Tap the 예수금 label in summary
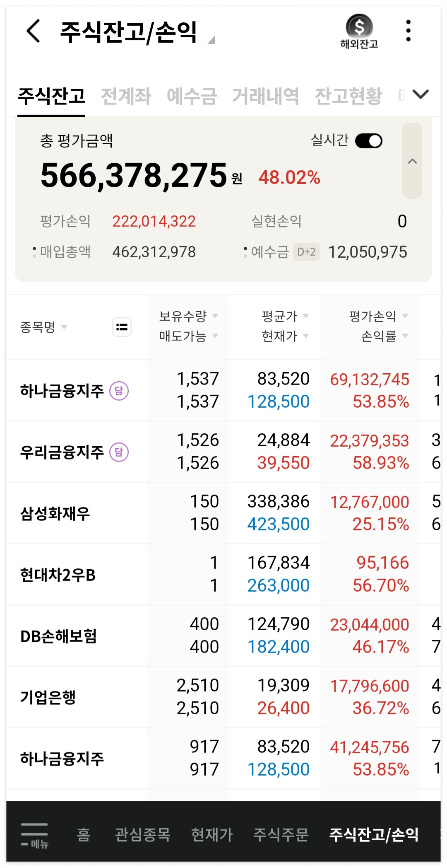Image resolution: width=447 pixels, height=868 pixels. [x=270, y=252]
